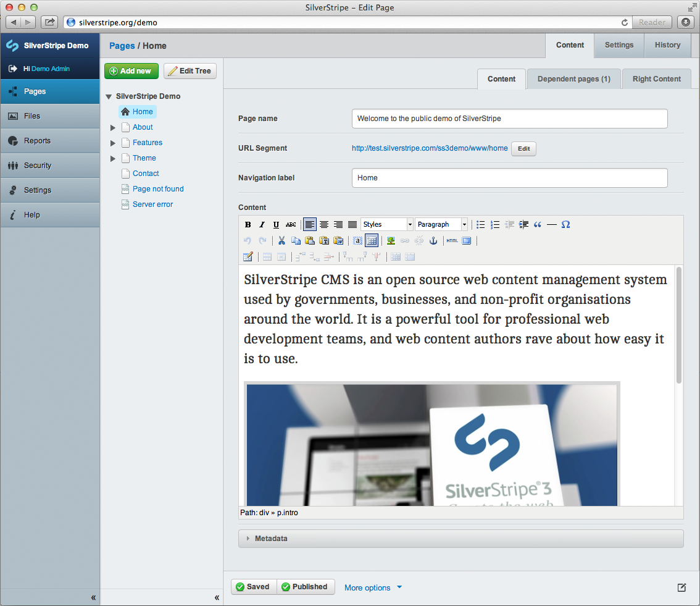Viewport: 700px width, 606px height.
Task: Click the Edit Tree button
Action: (190, 71)
